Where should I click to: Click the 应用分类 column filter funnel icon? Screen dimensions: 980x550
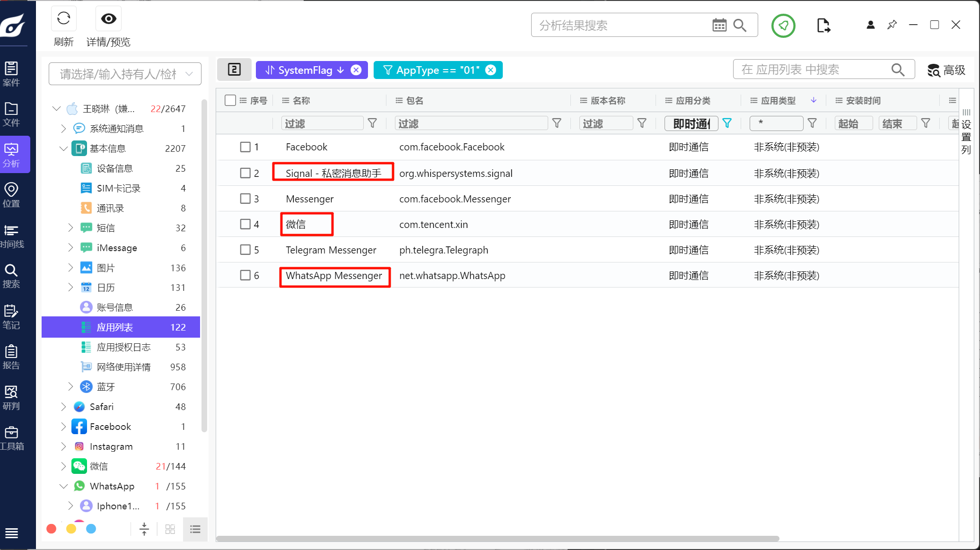[x=727, y=123]
